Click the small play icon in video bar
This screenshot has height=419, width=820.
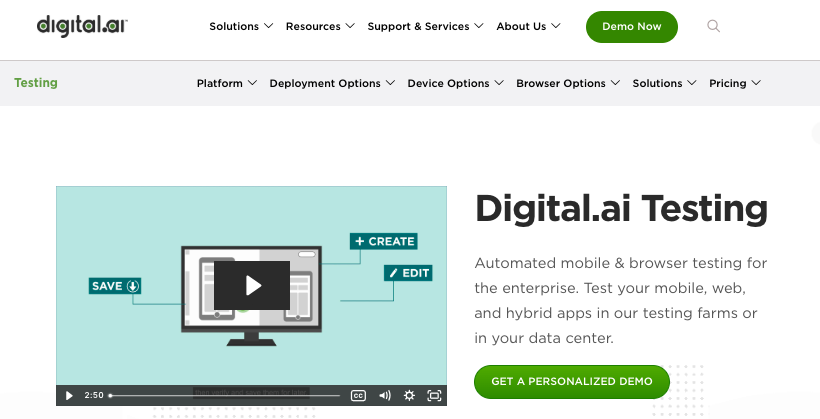(x=69, y=395)
